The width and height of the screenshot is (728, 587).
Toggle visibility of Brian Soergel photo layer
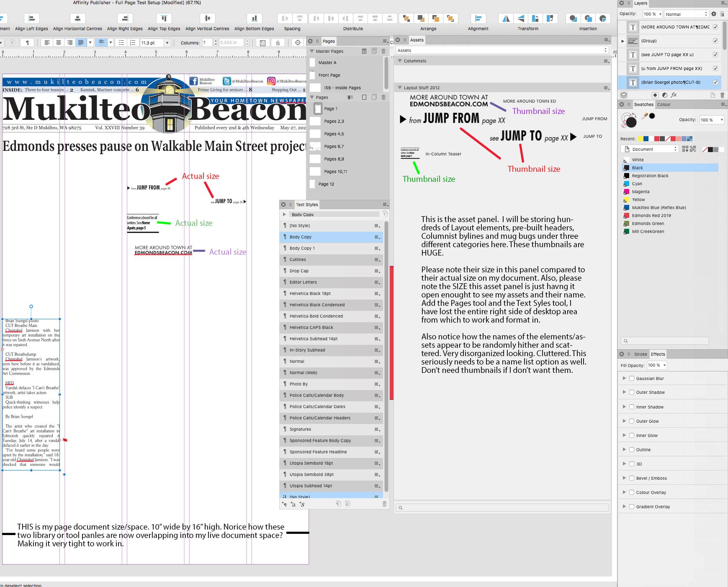point(715,82)
